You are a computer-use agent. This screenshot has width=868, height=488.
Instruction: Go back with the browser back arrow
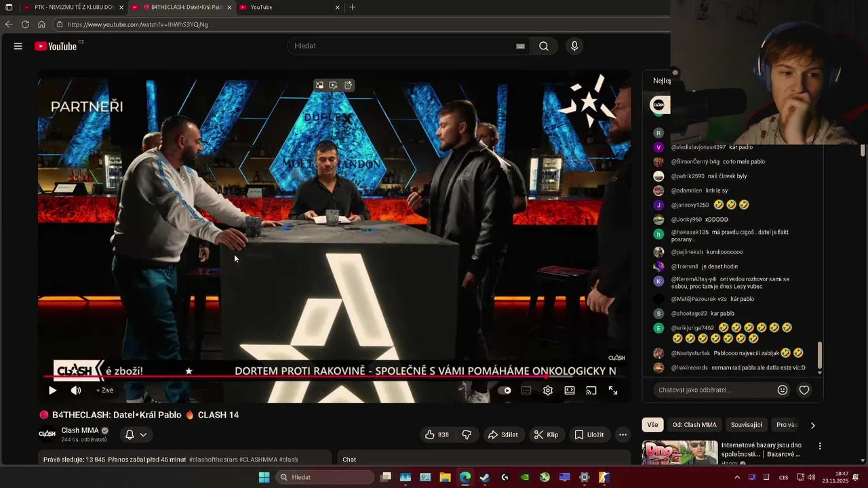tap(9, 24)
